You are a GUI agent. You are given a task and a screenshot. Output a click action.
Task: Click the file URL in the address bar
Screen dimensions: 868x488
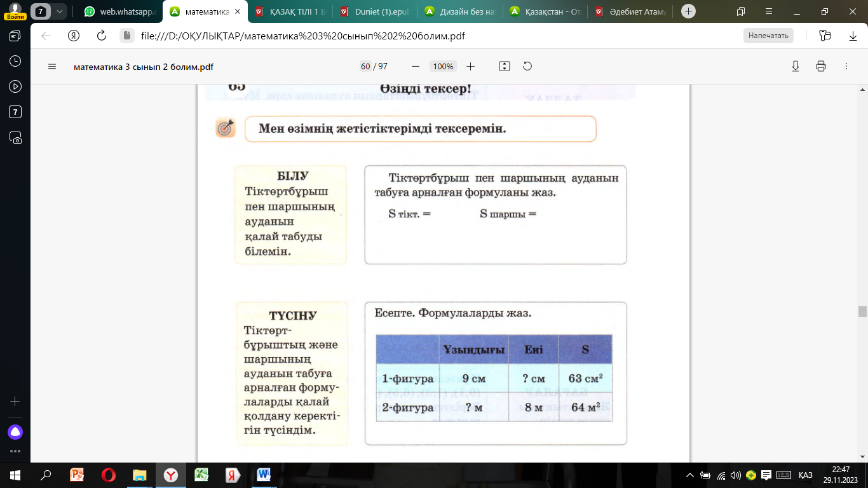click(303, 36)
